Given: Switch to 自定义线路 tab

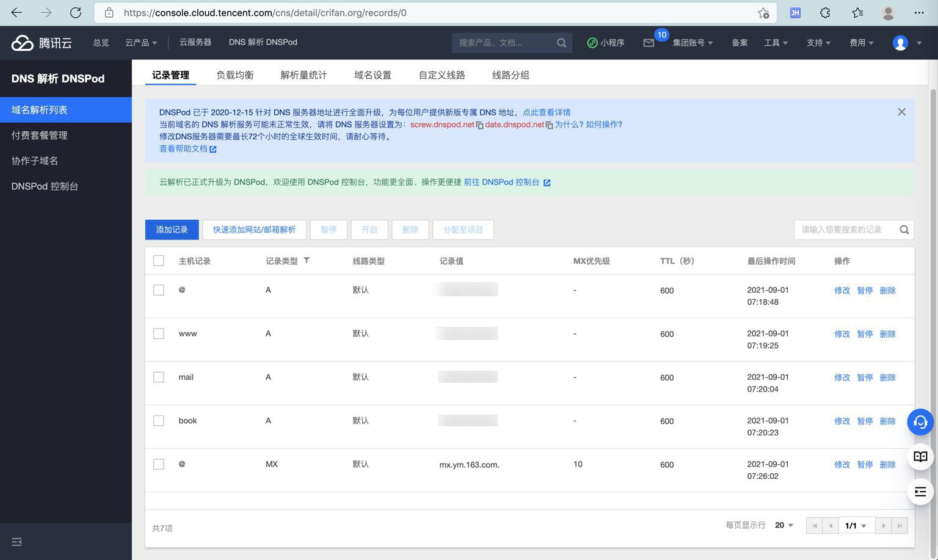Looking at the screenshot, I should (442, 75).
